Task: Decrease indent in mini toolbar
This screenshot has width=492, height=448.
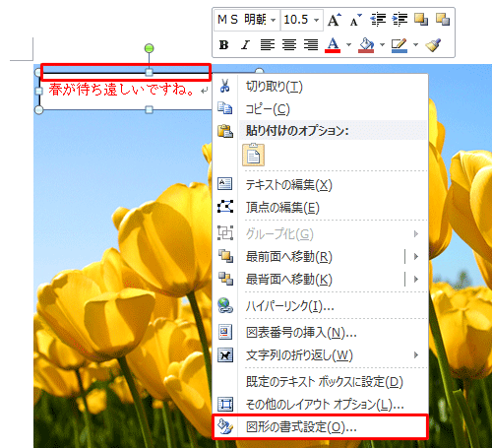Action: point(378,20)
